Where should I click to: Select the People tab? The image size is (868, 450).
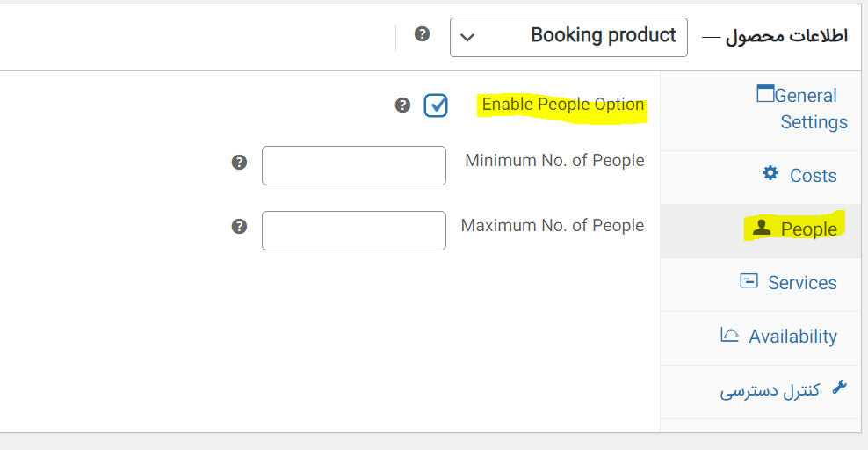coord(808,229)
